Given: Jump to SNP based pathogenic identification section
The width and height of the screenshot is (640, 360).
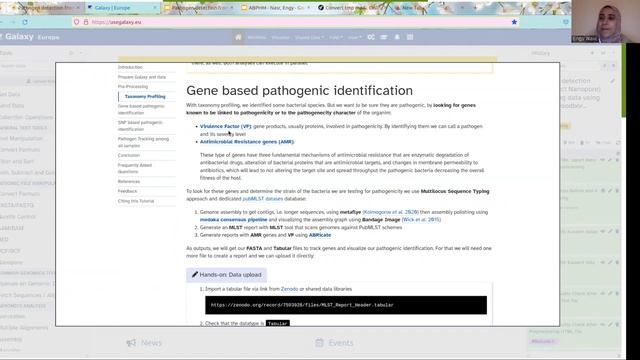Looking at the screenshot, I should 140,126.
